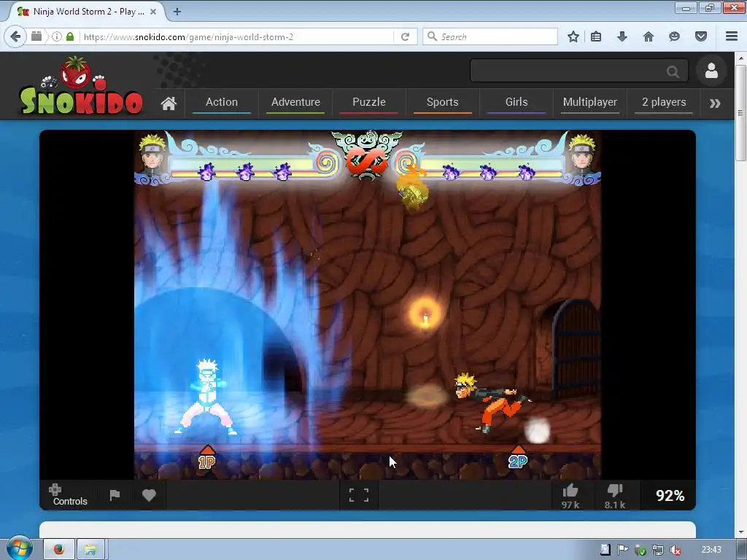The height and width of the screenshot is (560, 747).
Task: Open the Multiplayer games category
Action: [589, 102]
